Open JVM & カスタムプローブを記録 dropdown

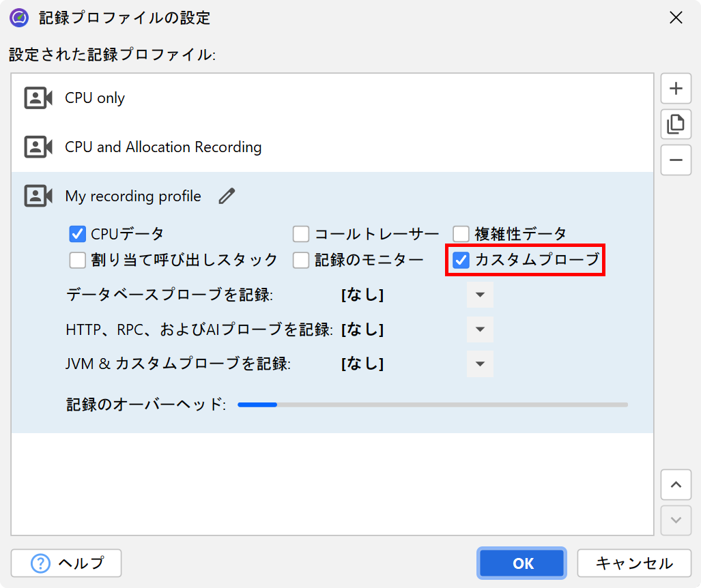coord(480,364)
